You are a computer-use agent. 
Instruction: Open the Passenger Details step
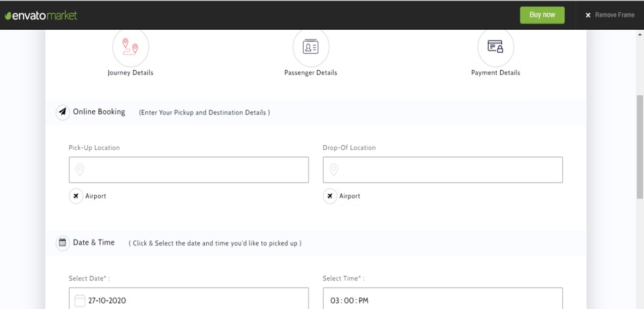click(x=311, y=73)
